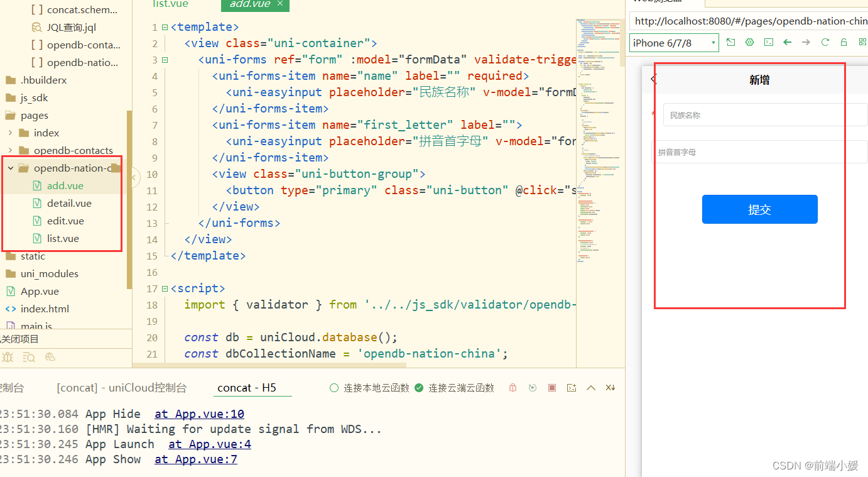
Task: Toggle the lock icon in browser toolbar
Action: click(x=844, y=42)
